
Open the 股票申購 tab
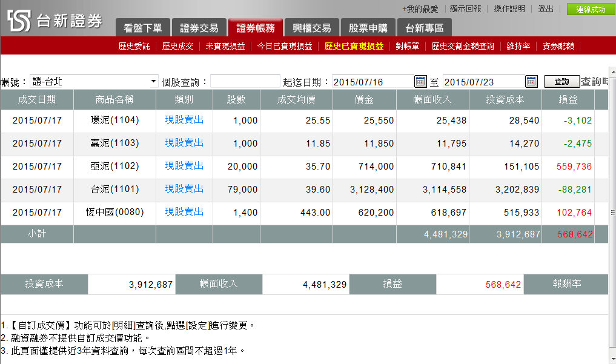coord(368,28)
